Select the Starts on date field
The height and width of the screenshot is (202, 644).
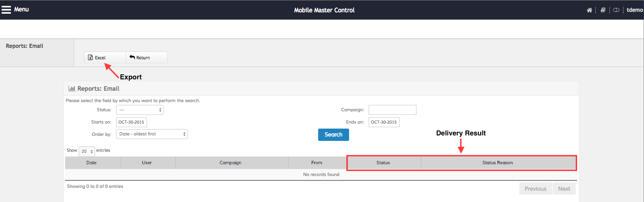[x=132, y=122]
